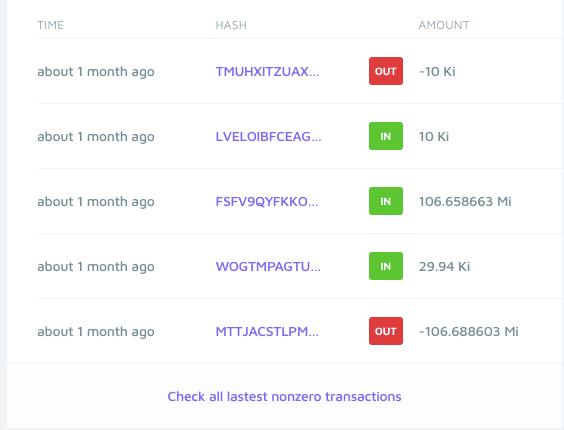Click the timestamp of the TMUHXITZUAX row
The height and width of the screenshot is (430, 564).
(x=96, y=72)
